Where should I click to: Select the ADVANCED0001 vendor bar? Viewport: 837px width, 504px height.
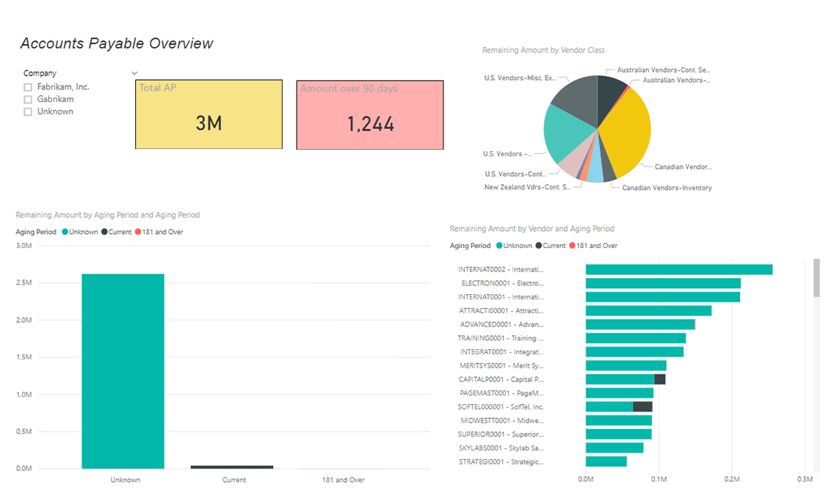click(x=640, y=324)
